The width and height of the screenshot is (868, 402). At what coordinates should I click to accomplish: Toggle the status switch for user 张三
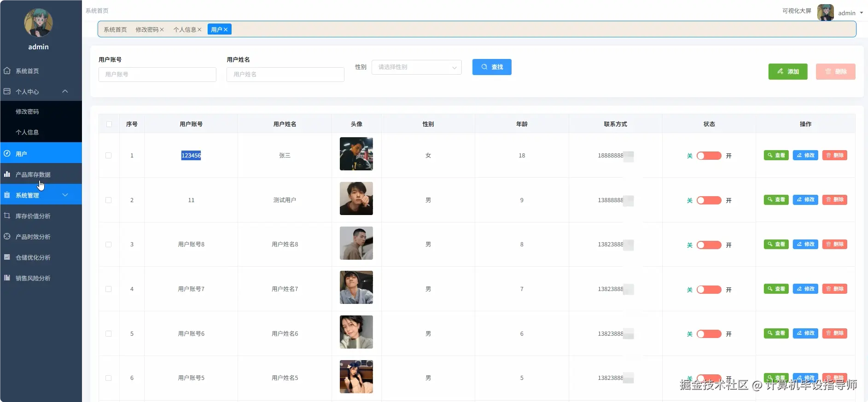709,156
